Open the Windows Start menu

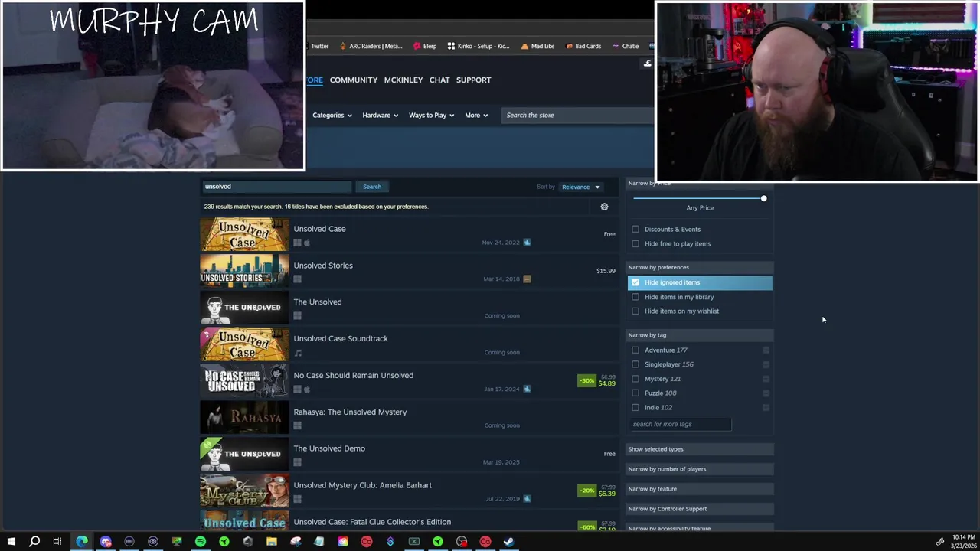coord(11,542)
